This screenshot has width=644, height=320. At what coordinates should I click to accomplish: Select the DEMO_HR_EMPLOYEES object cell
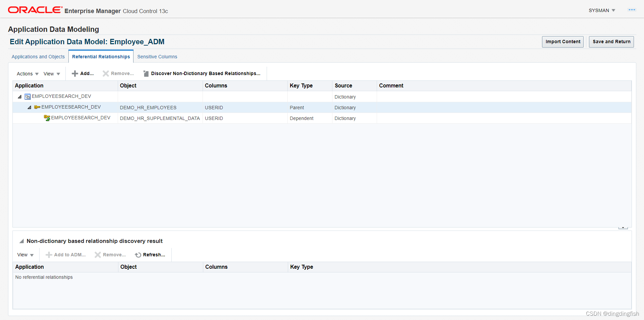pos(160,108)
